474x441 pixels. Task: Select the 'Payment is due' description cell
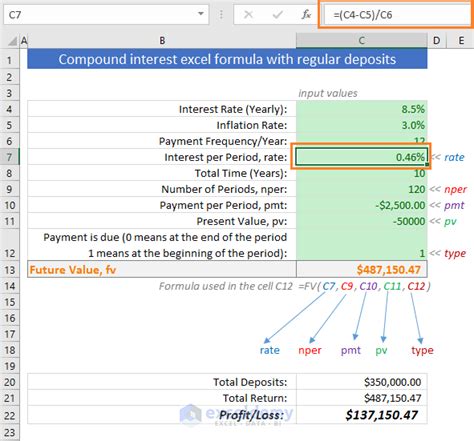(162, 245)
